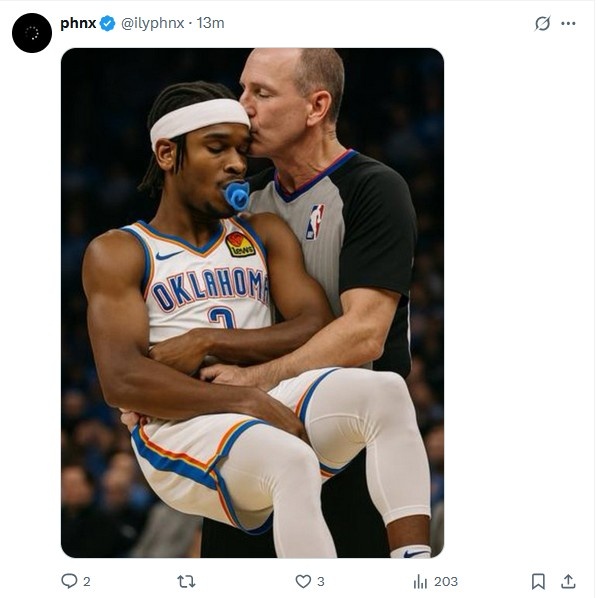Open the post via the 13m timestamp

(x=210, y=23)
